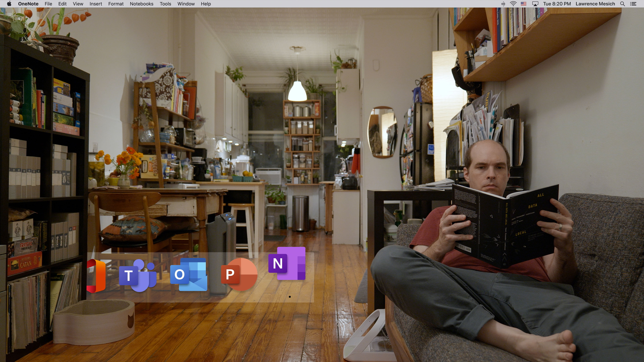The width and height of the screenshot is (644, 362).
Task: Click the OneNote icon in the dock
Action: pos(287,264)
